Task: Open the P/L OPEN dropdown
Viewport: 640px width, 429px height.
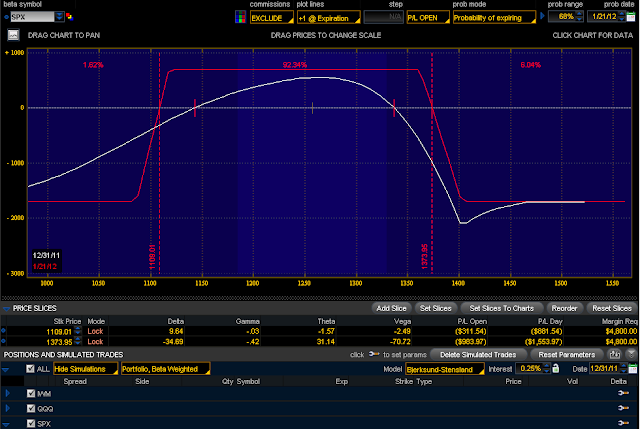Action: (x=428, y=18)
